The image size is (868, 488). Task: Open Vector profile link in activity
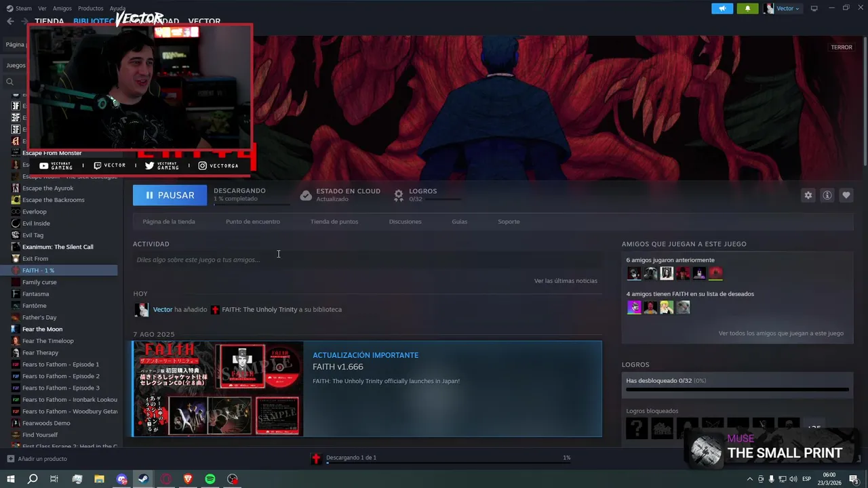point(163,310)
